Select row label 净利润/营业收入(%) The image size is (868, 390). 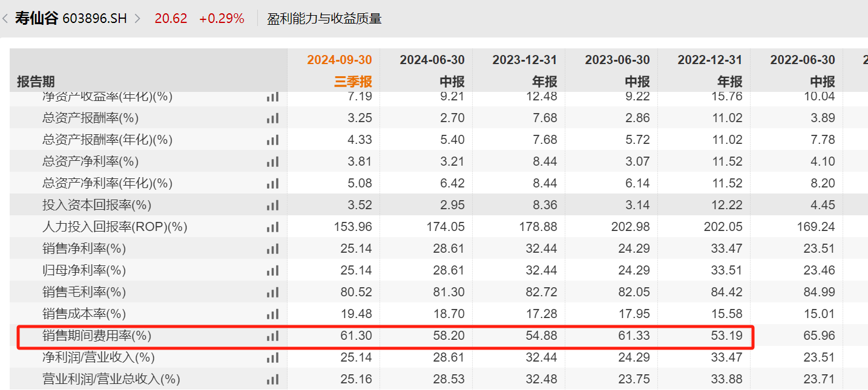pos(98,357)
